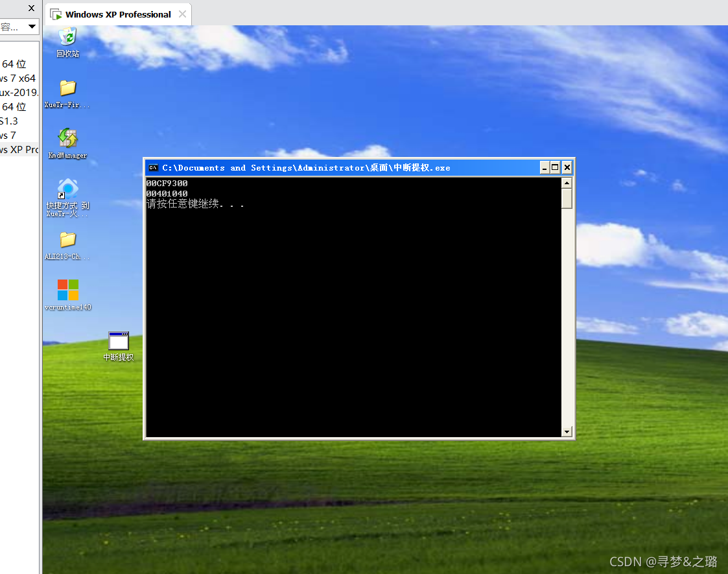
Task: Launch the KmdManager desktop icon
Action: pyautogui.click(x=68, y=143)
